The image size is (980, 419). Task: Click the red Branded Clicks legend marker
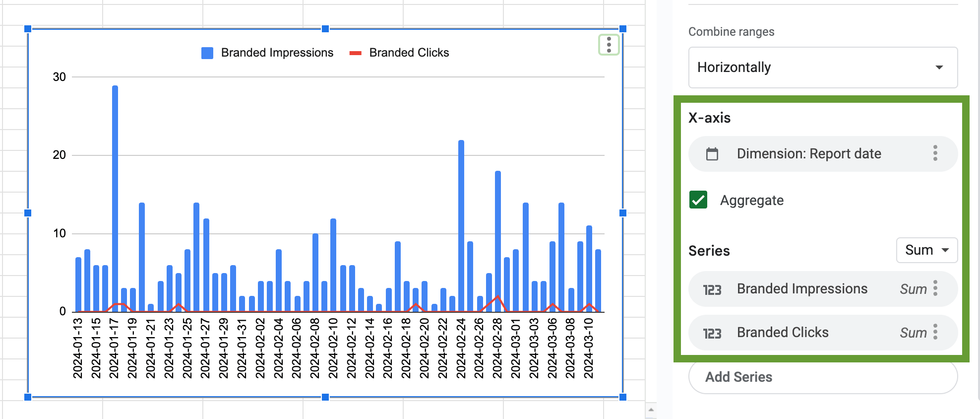355,53
